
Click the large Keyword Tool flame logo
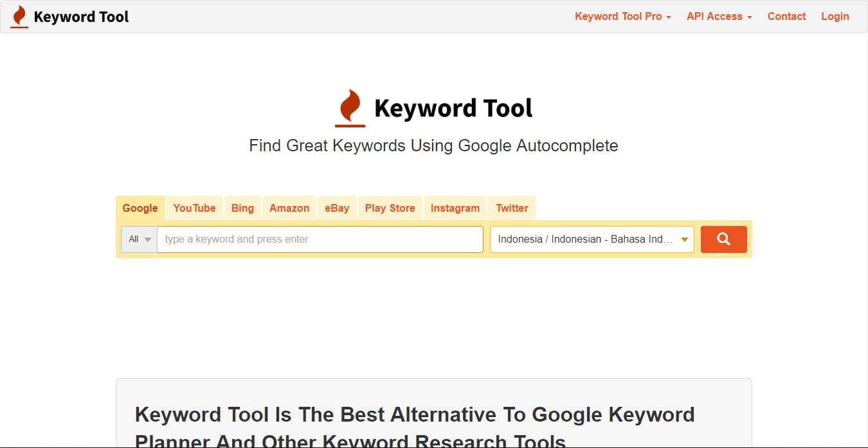(434, 108)
